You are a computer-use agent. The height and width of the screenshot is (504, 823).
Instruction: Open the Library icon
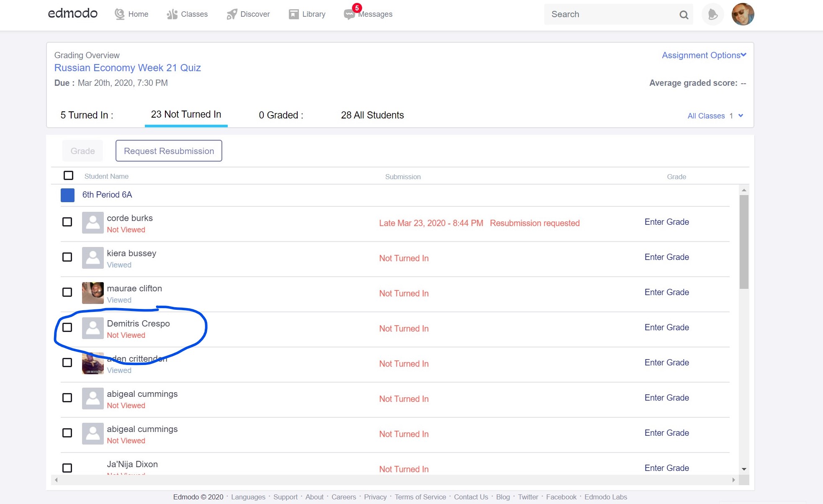[x=293, y=14]
